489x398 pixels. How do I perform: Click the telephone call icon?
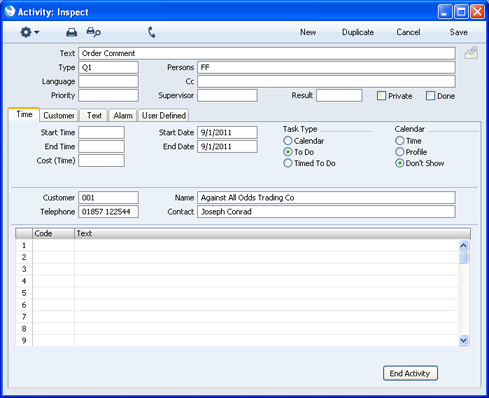coord(152,32)
